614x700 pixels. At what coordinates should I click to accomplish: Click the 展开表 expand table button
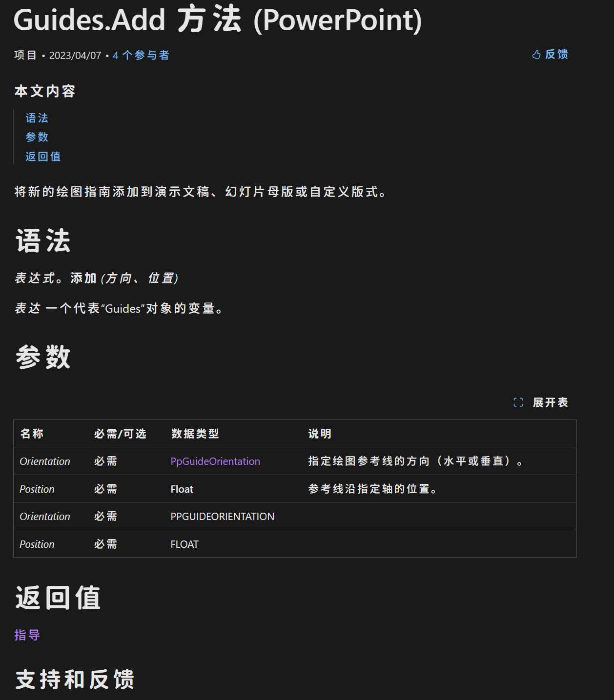pyautogui.click(x=551, y=402)
